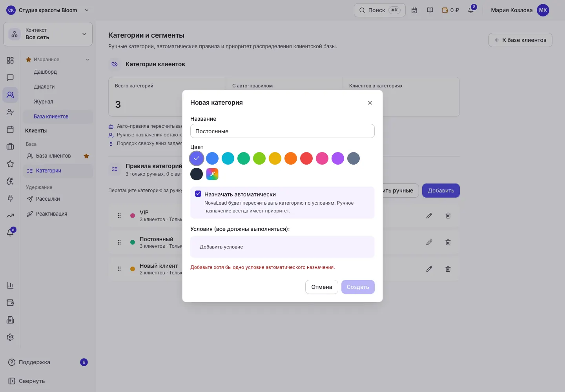
Task: Edit the VIP category pencil icon
Action: pos(429,216)
